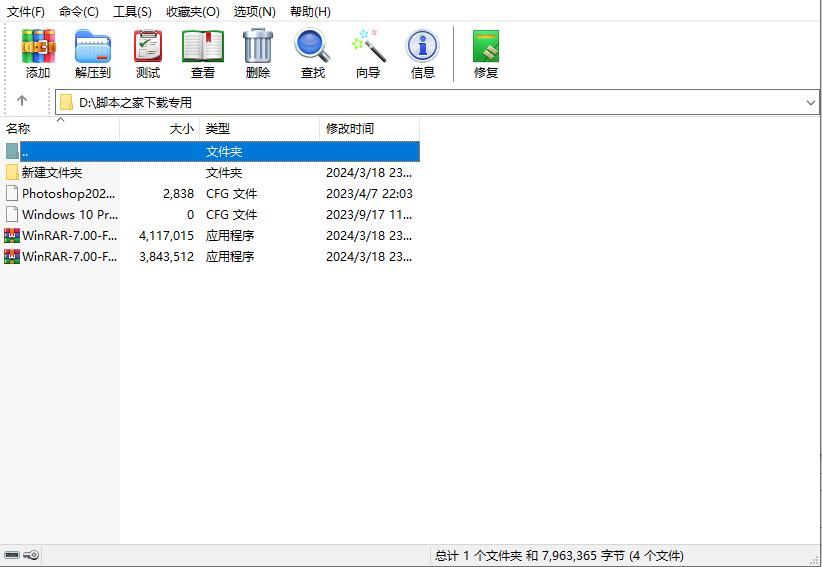Viewport: 822px width, 567px height.
Task: Open the 帮助(H) menu
Action: [x=310, y=12]
